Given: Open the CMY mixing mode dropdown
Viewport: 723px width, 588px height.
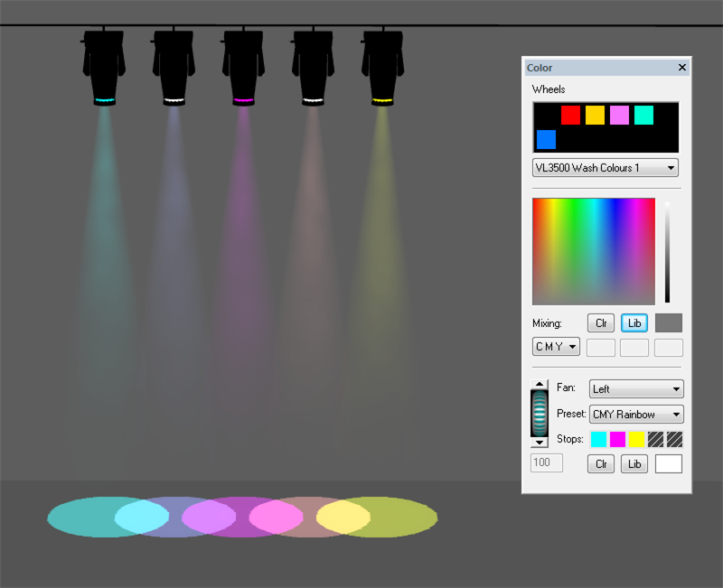Looking at the screenshot, I should (x=556, y=347).
